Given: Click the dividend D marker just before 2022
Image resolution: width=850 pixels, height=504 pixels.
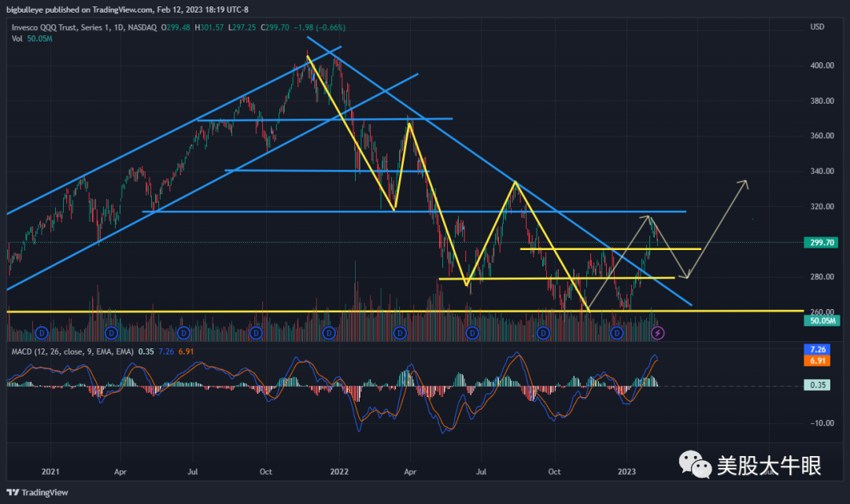Looking at the screenshot, I should 328,333.
